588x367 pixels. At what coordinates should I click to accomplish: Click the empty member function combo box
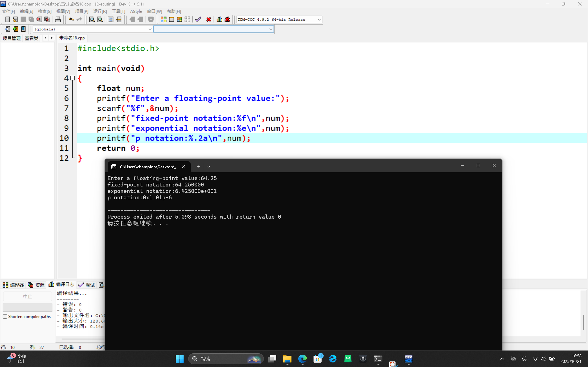tap(211, 29)
